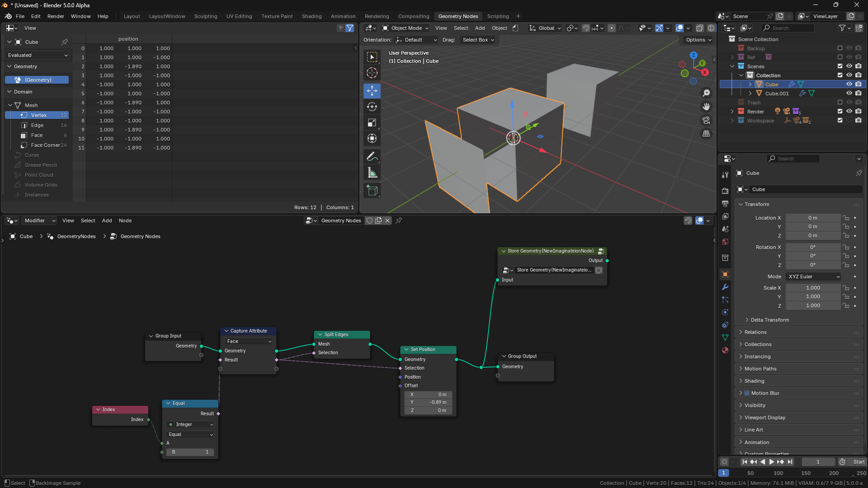Open the Render properties tab icon
Viewport: 868px width, 488px height.
(x=725, y=191)
